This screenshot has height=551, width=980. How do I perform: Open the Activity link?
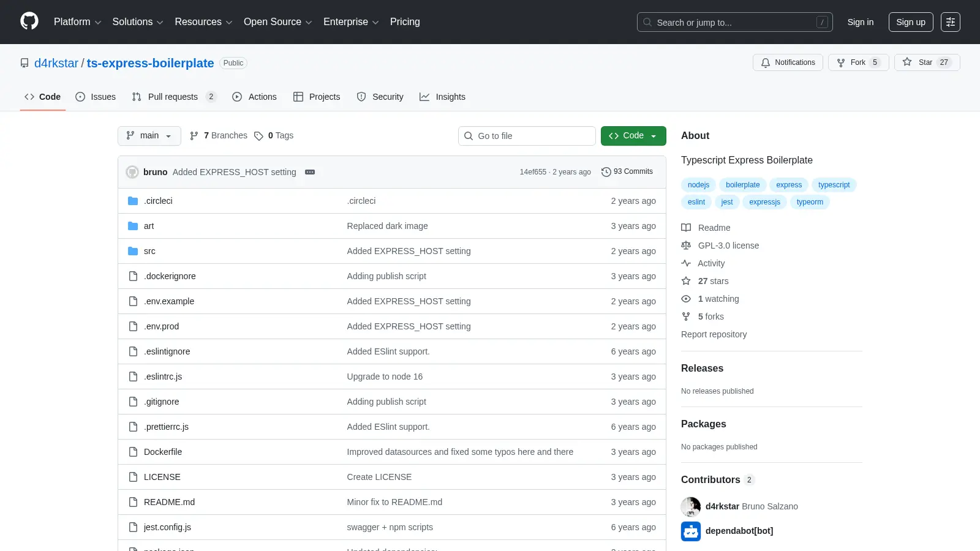[x=703, y=263]
